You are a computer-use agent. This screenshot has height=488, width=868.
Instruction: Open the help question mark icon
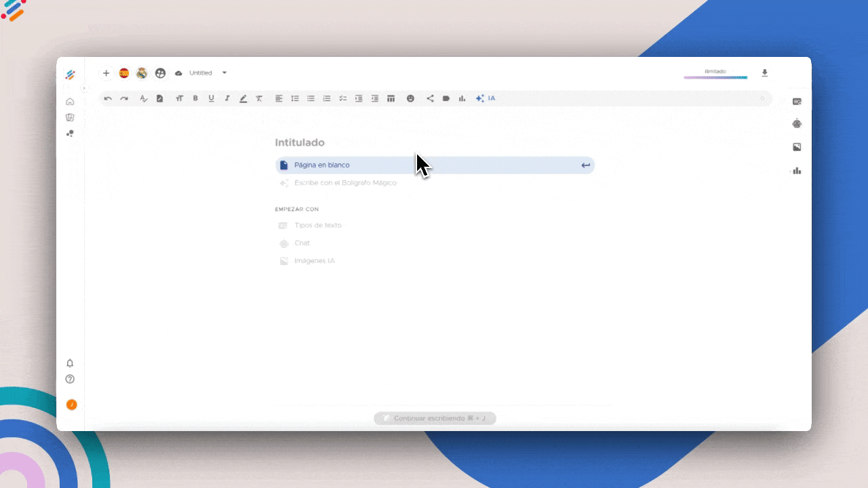pyautogui.click(x=70, y=379)
